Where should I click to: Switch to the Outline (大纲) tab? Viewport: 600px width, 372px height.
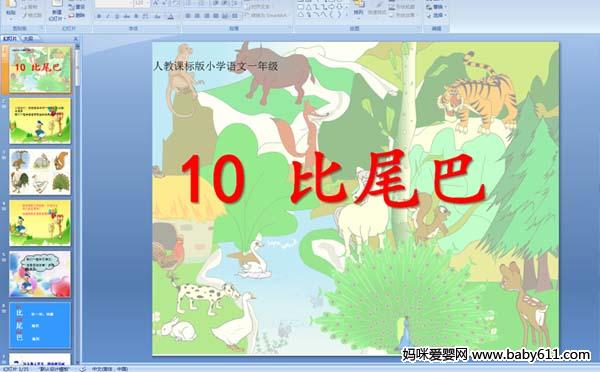point(28,38)
